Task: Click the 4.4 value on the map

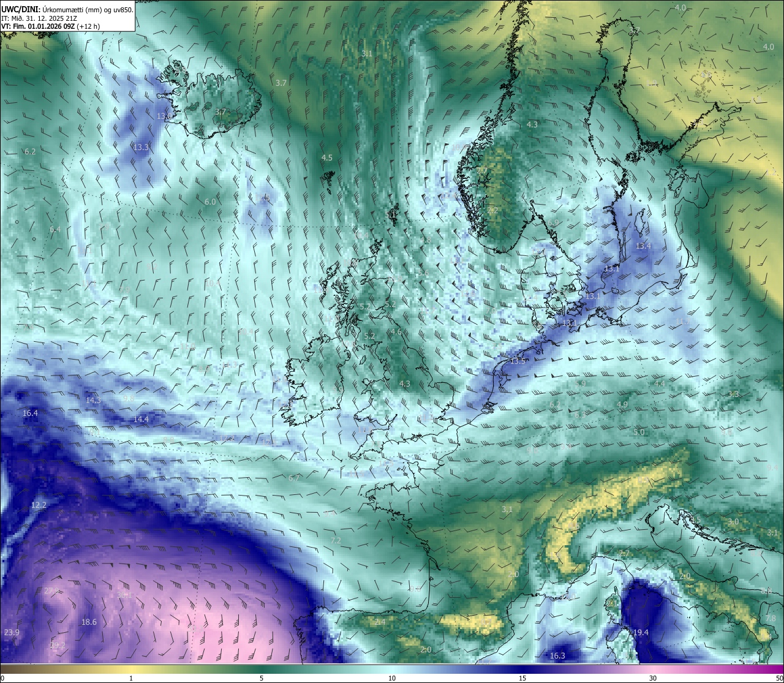Action: click(x=660, y=383)
